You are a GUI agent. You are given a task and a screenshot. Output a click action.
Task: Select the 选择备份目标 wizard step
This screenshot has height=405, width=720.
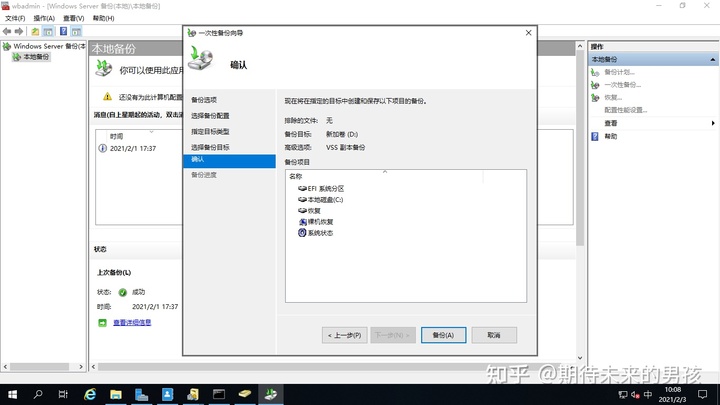210,147
